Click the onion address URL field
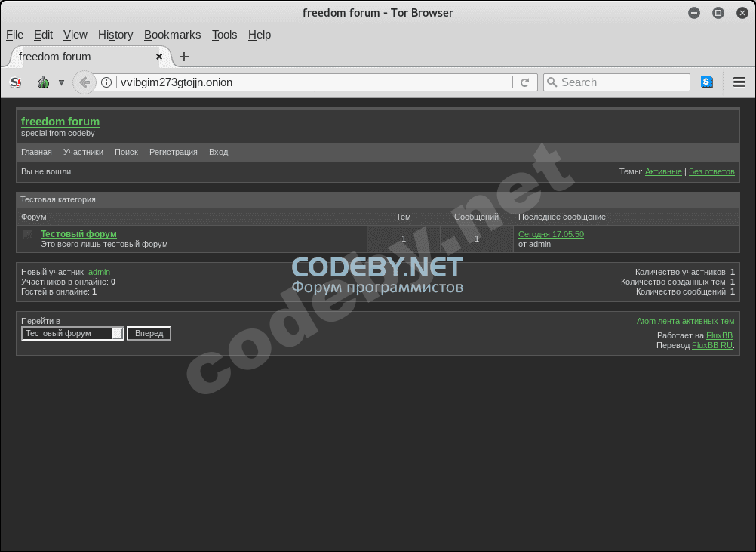 tap(313, 82)
